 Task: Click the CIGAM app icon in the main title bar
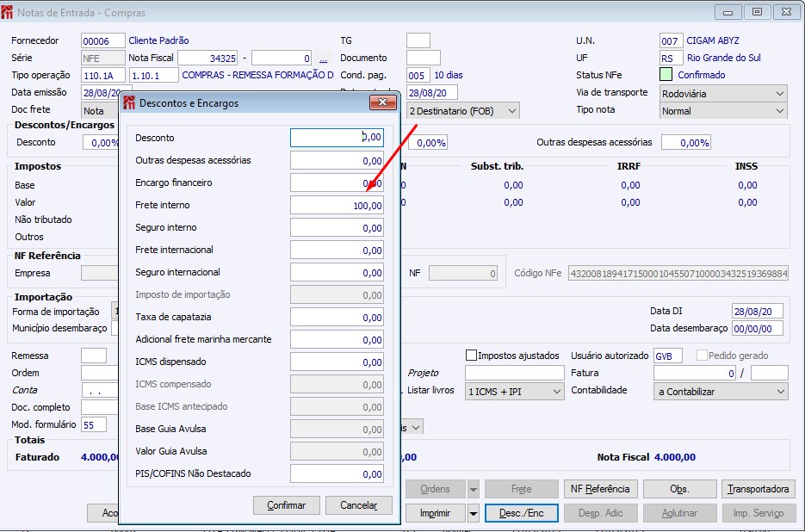coord(7,12)
